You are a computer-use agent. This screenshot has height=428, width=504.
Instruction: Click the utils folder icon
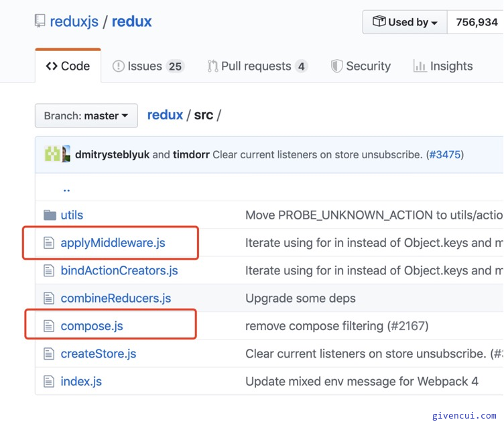coord(50,215)
